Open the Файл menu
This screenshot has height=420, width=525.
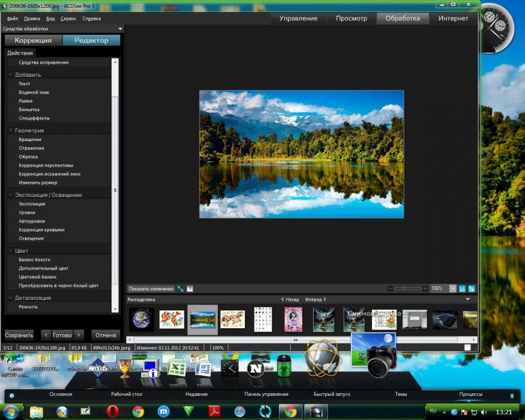pyautogui.click(x=12, y=19)
